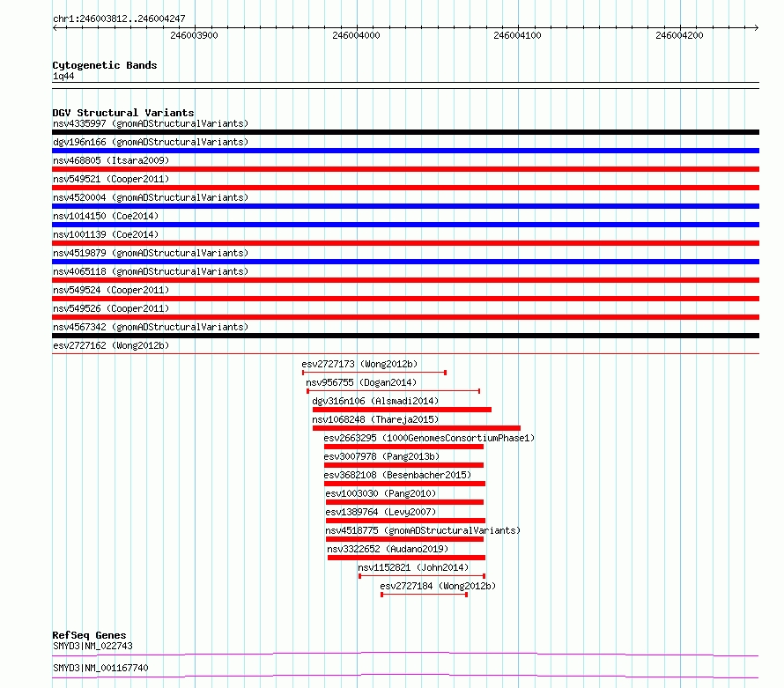Image resolution: width=784 pixels, height=688 pixels.
Task: Click the left arrow on the ruler
Action: click(x=55, y=27)
